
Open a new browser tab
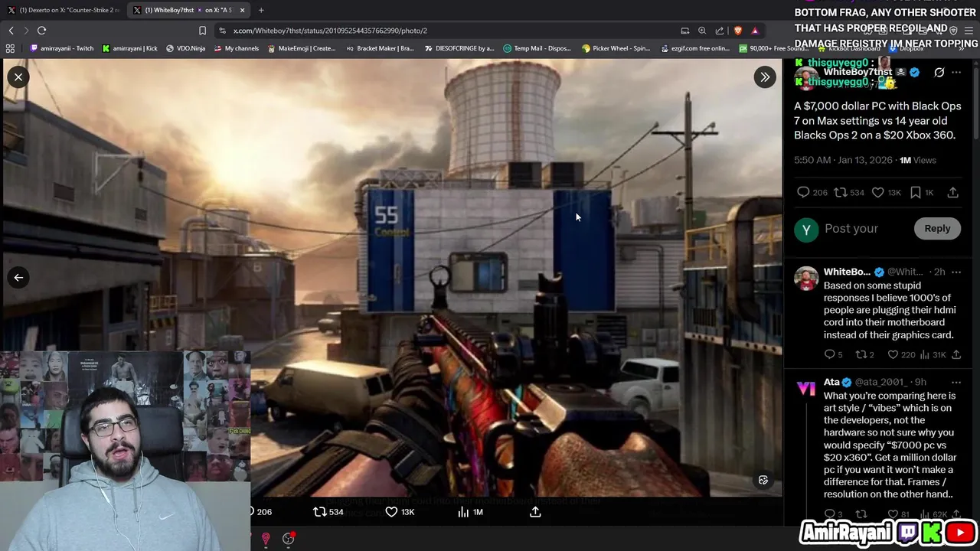tap(261, 10)
